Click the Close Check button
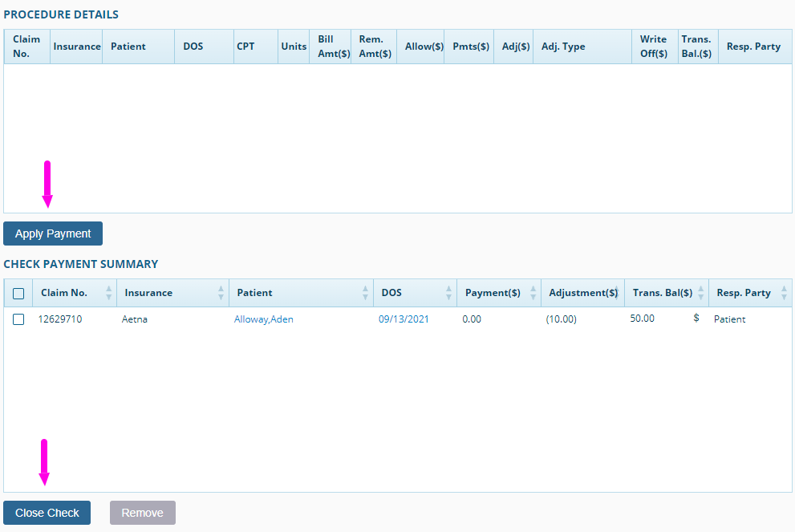The width and height of the screenshot is (795, 532). pyautogui.click(x=47, y=513)
